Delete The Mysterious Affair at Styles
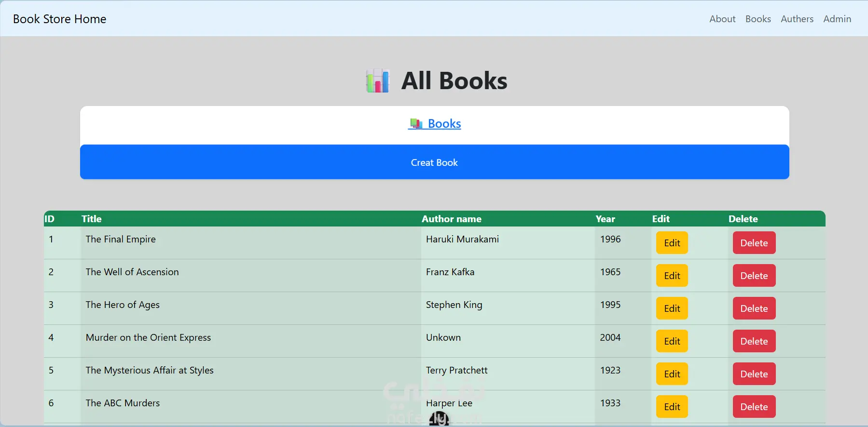 click(754, 374)
